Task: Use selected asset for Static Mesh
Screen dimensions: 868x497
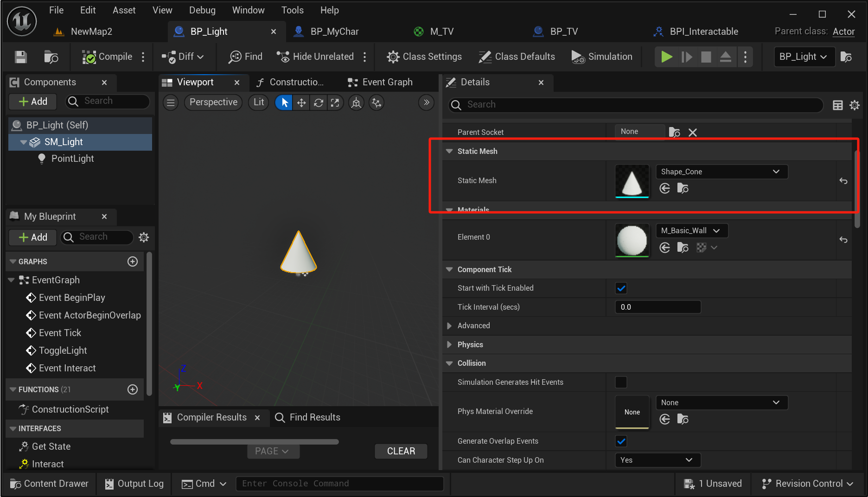Action: 664,188
